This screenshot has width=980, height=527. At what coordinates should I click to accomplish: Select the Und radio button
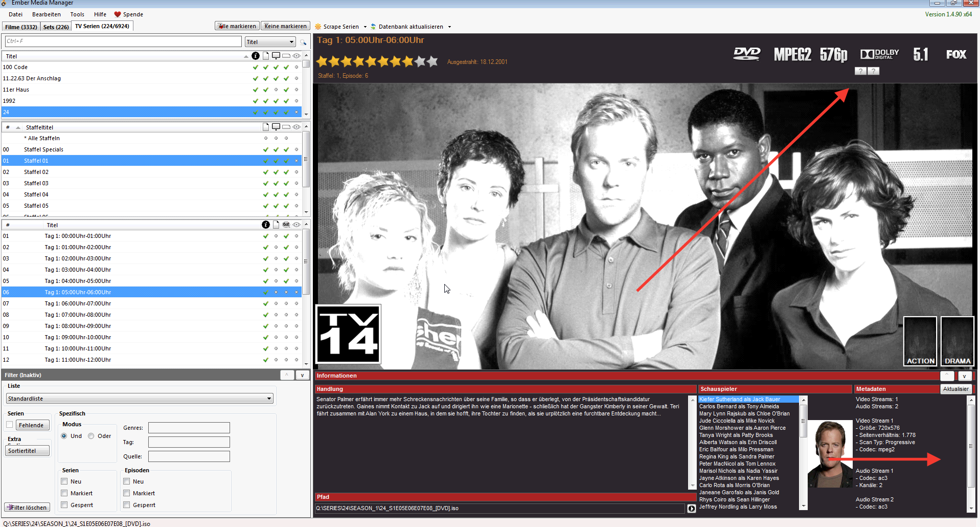[x=64, y=436]
